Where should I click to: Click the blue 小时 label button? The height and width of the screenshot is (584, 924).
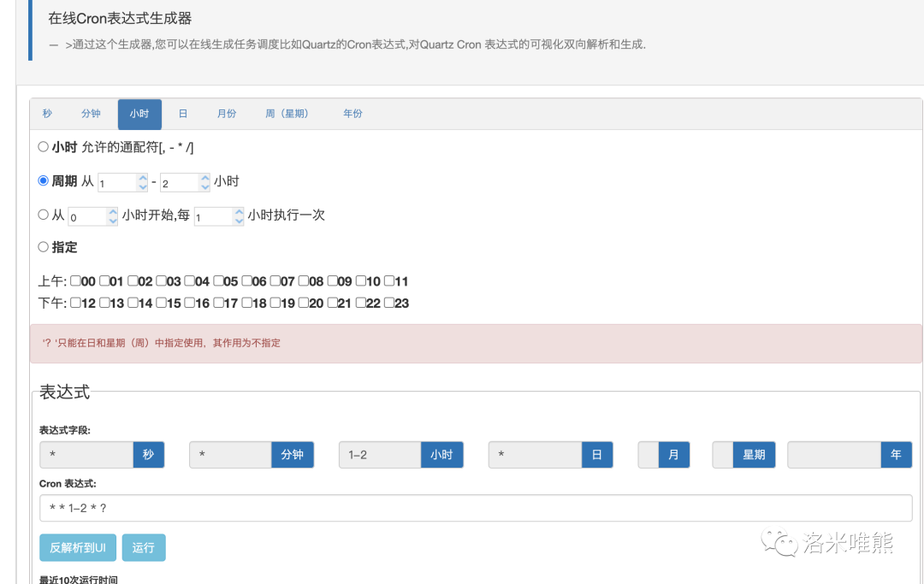coord(442,455)
